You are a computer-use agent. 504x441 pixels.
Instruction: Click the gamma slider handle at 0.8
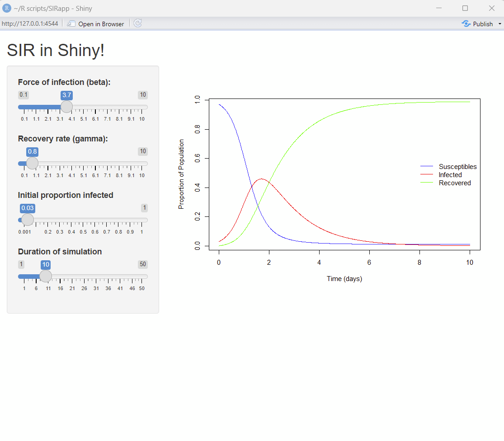[32, 163]
